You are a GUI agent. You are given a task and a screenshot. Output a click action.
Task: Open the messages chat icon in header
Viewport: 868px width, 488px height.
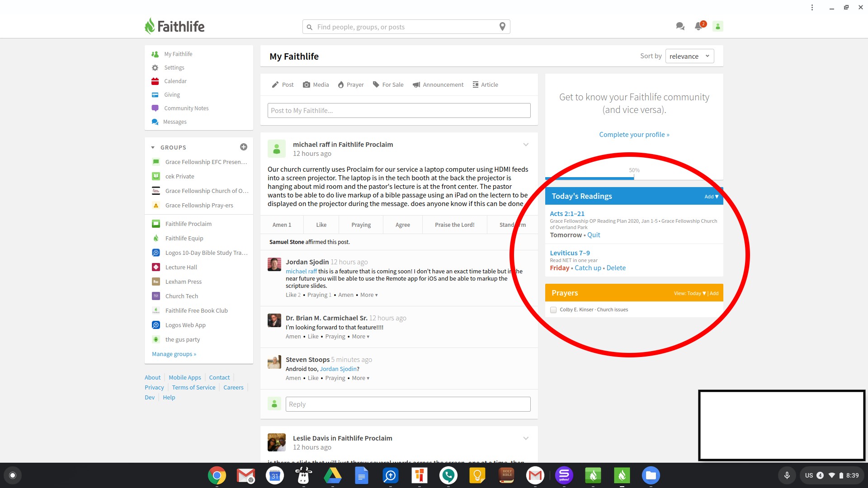click(x=680, y=26)
